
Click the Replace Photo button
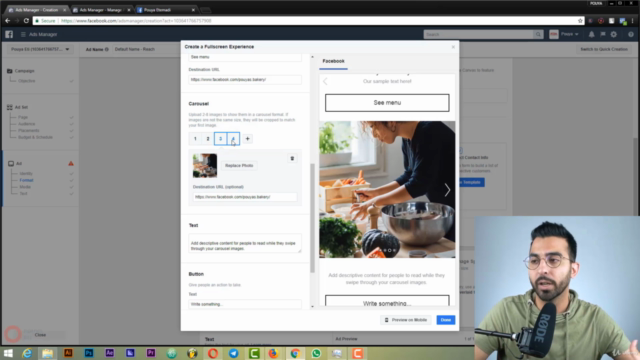[x=239, y=165]
